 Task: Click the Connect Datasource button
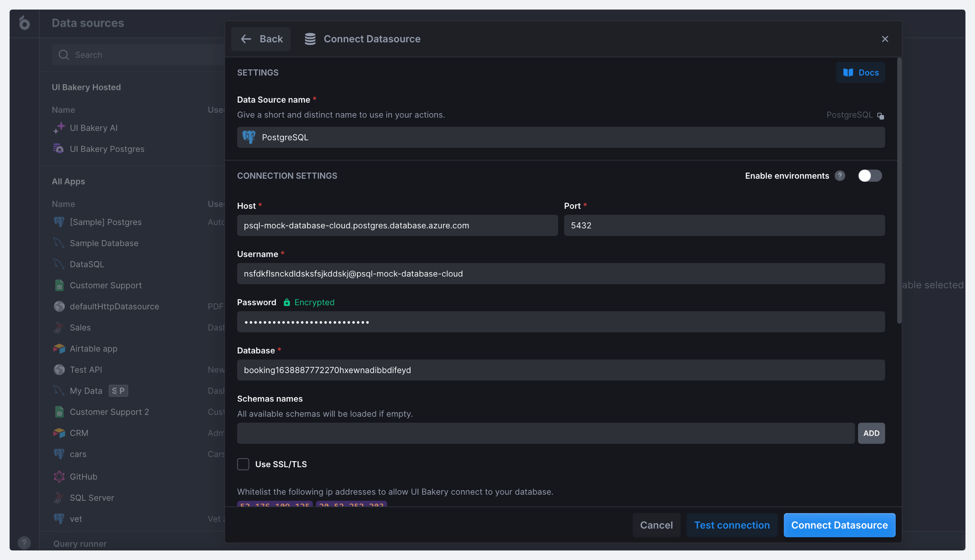[839, 525]
